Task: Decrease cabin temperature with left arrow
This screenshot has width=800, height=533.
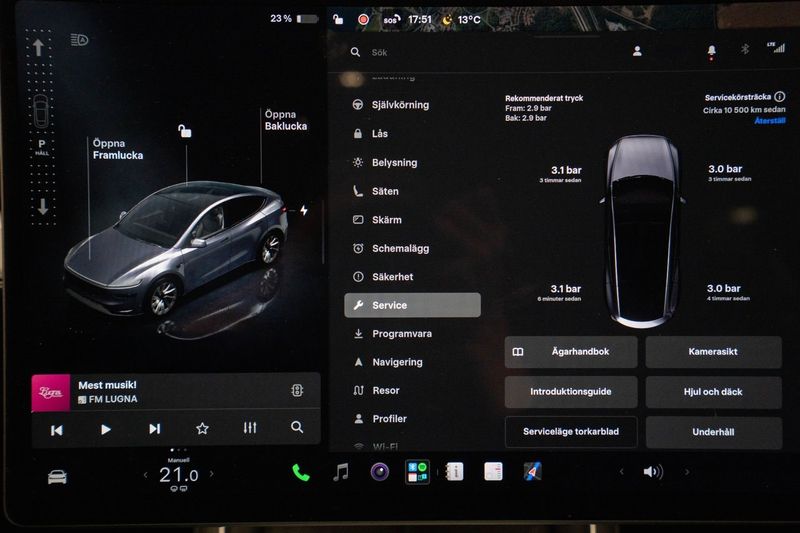Action: 145,475
